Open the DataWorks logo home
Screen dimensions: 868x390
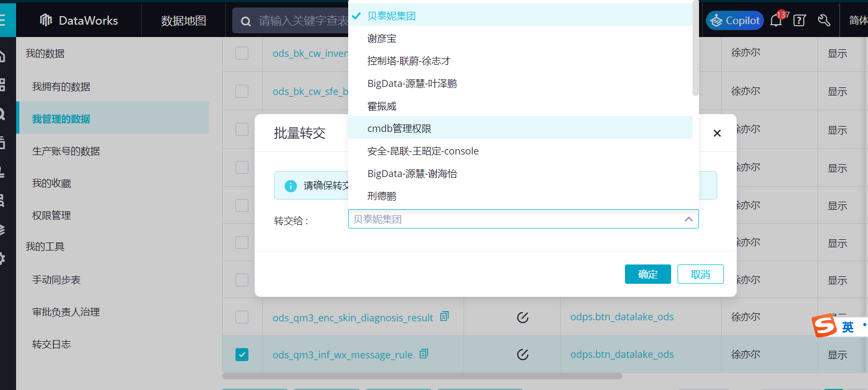(79, 20)
